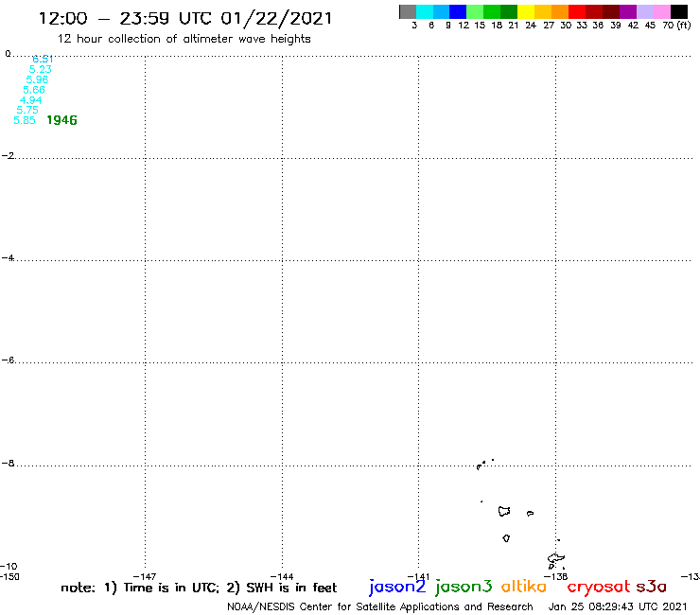This screenshot has width=700, height=615.
Task: Select the -138 longitude axis label
Action: [556, 576]
